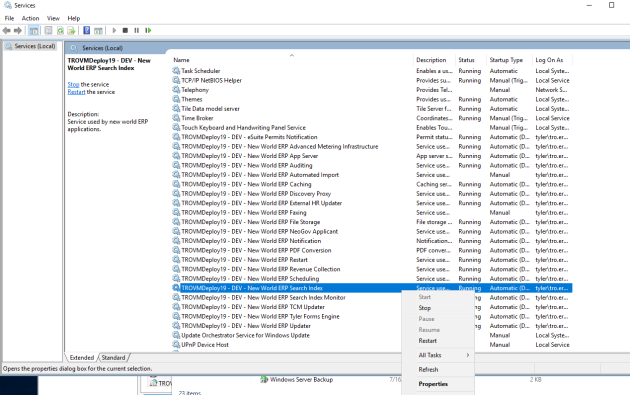Select New World ERP Discovery Proxy service
This screenshot has width=630, height=395.
(x=372, y=194)
